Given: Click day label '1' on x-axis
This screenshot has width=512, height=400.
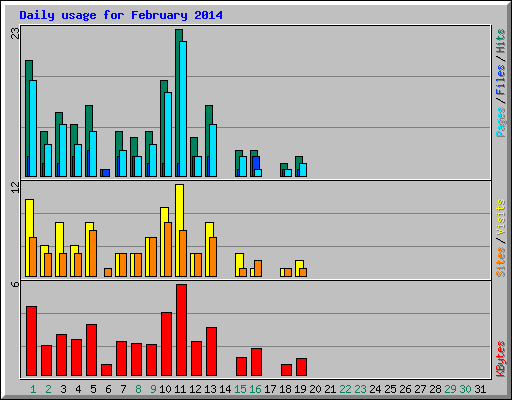Looking at the screenshot, I should (33, 389).
